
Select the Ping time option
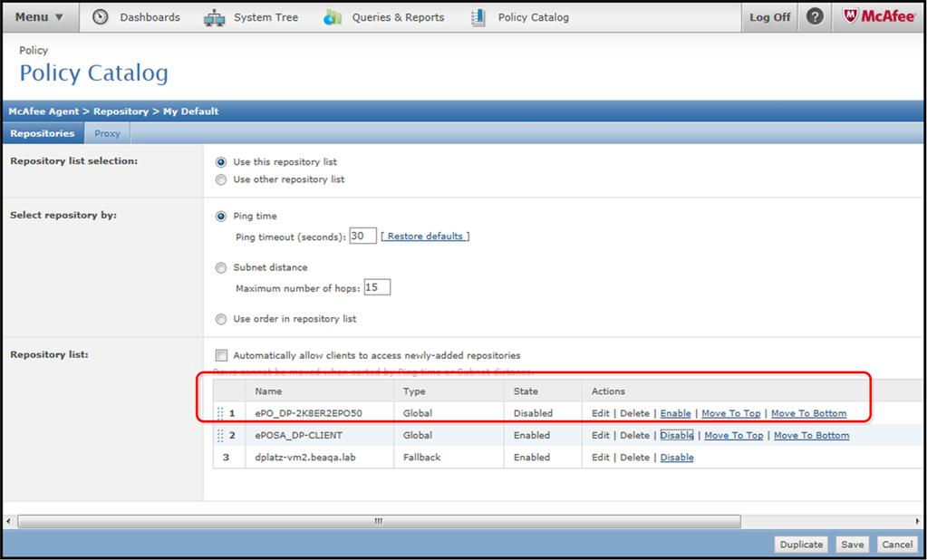click(220, 217)
